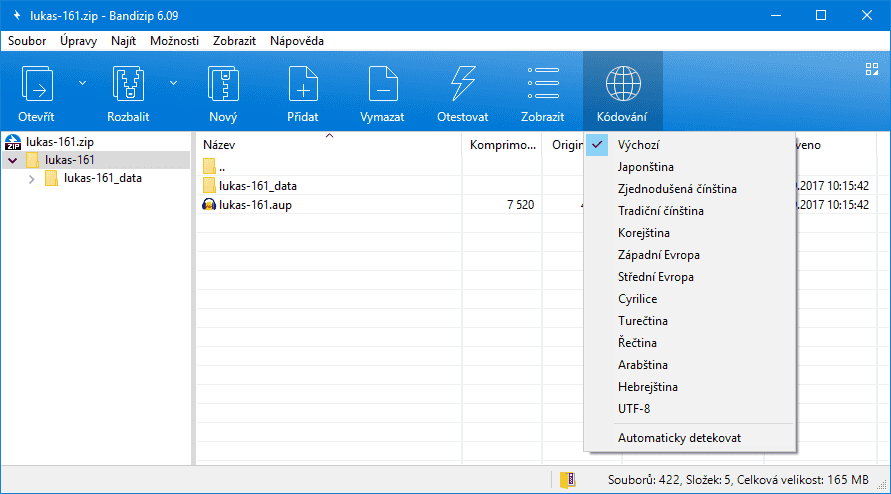Open the dropdown arrow next to Otevřít
Image resolution: width=891 pixels, height=494 pixels.
pyautogui.click(x=82, y=83)
